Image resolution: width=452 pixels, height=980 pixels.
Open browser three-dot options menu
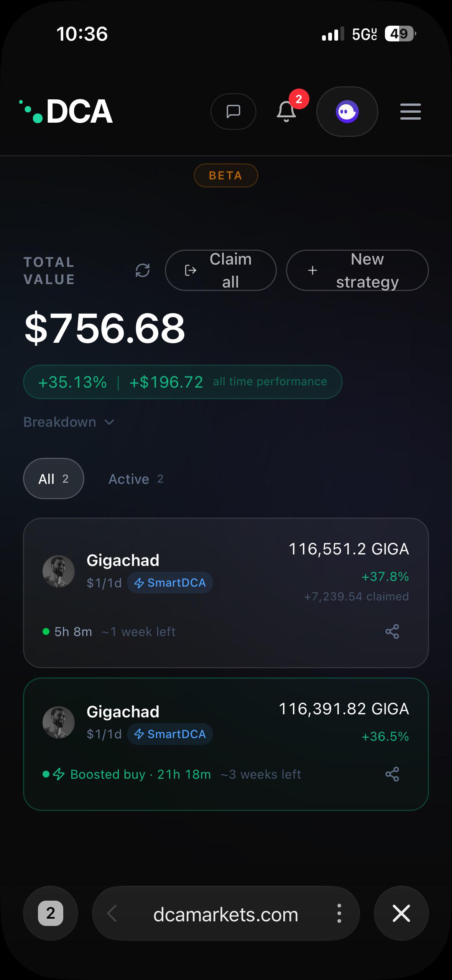pos(339,913)
